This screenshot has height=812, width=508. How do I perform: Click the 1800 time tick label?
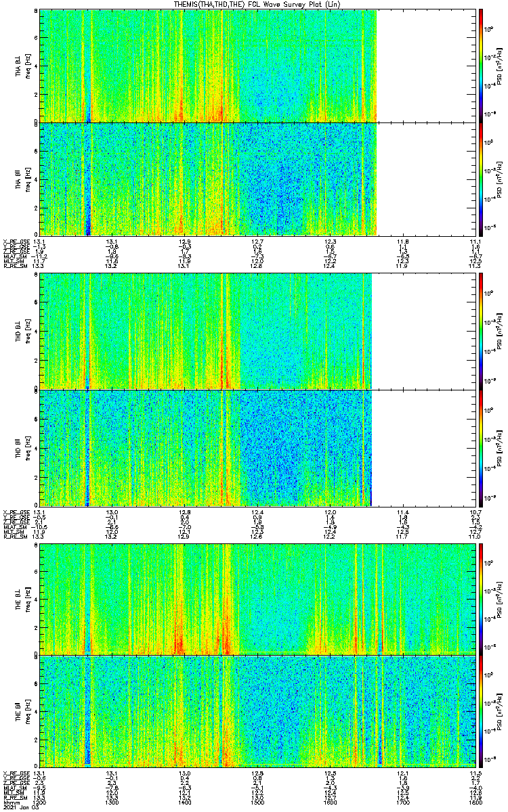475,802
